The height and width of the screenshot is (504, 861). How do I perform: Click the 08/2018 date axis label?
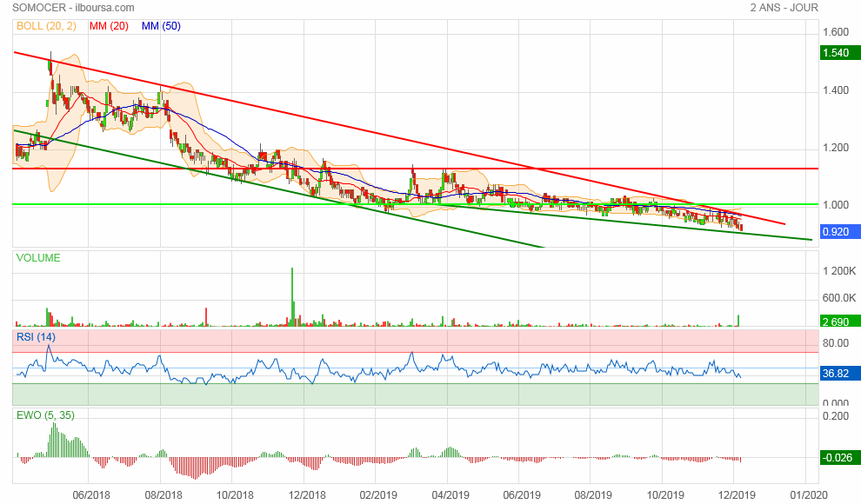[164, 495]
